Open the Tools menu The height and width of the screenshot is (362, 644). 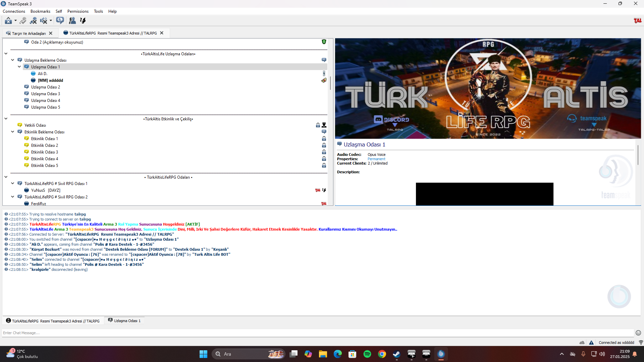pyautogui.click(x=98, y=11)
